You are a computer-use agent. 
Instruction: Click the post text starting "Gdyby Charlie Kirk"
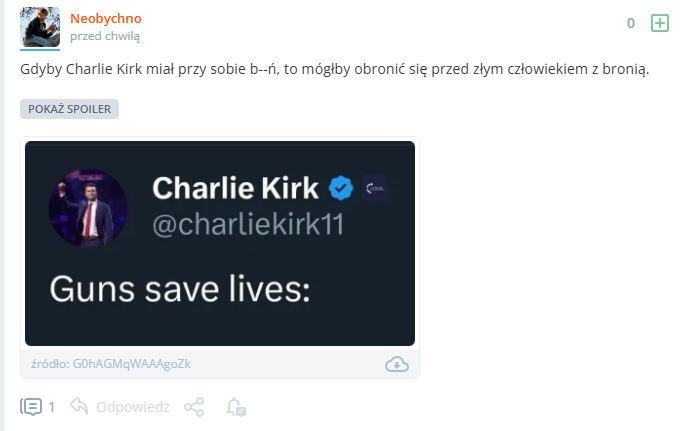point(334,70)
